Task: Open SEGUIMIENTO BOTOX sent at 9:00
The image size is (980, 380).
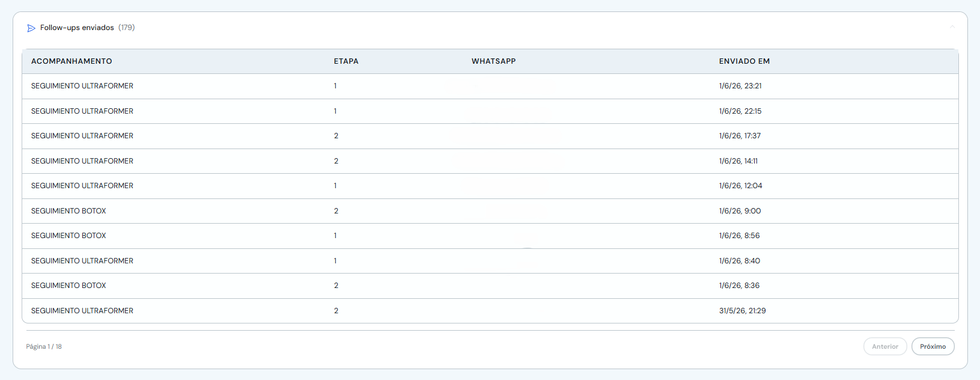Action: tap(68, 211)
